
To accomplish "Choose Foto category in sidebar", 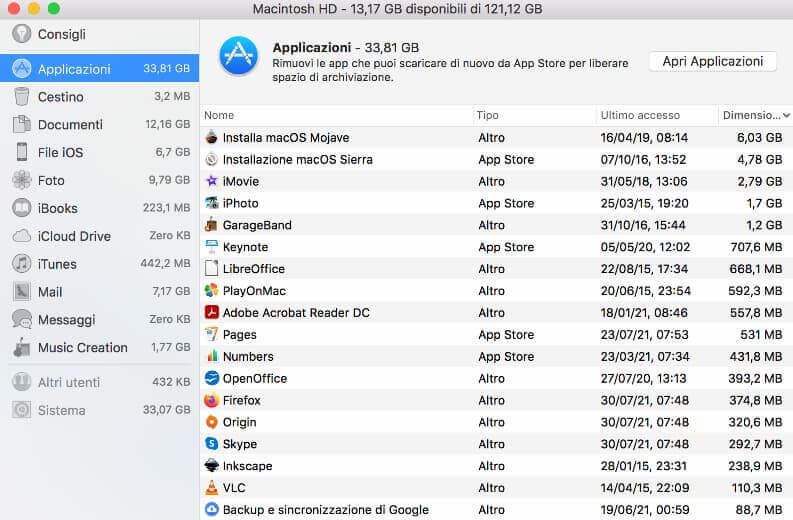I will click(100, 180).
